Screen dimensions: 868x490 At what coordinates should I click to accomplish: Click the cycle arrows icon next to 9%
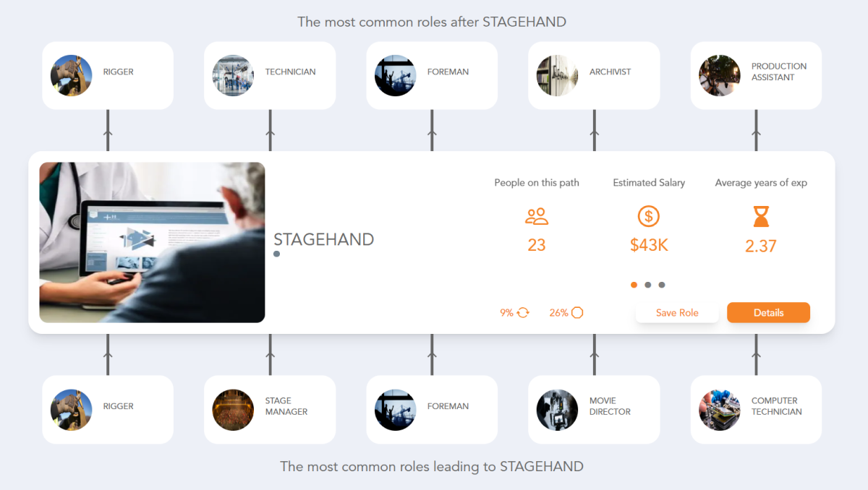pyautogui.click(x=522, y=312)
